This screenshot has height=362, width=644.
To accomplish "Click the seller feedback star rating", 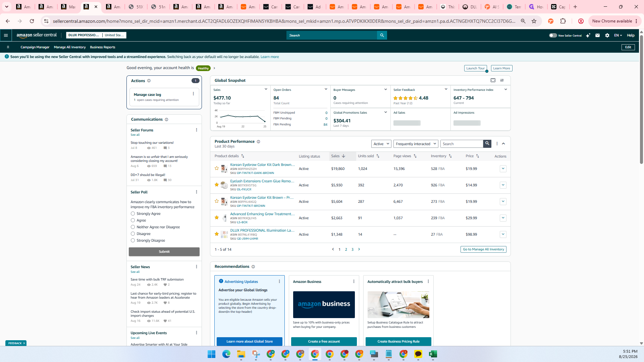I will click(406, 98).
